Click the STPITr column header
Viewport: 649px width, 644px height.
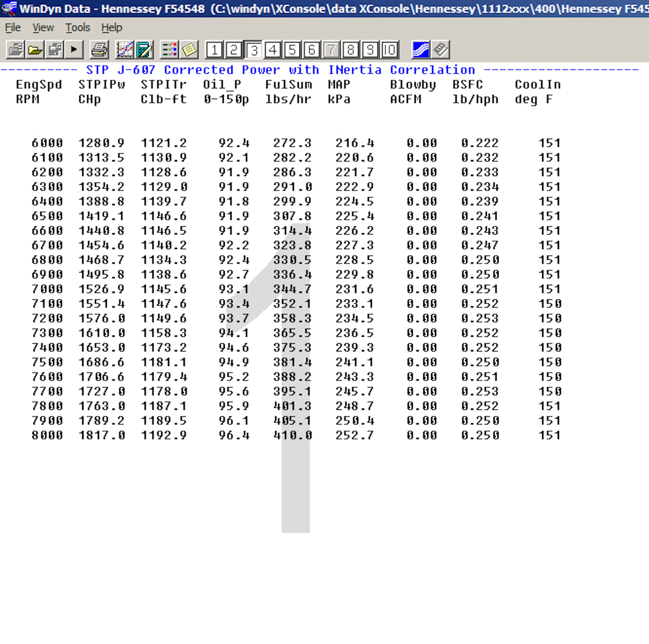pyautogui.click(x=164, y=84)
